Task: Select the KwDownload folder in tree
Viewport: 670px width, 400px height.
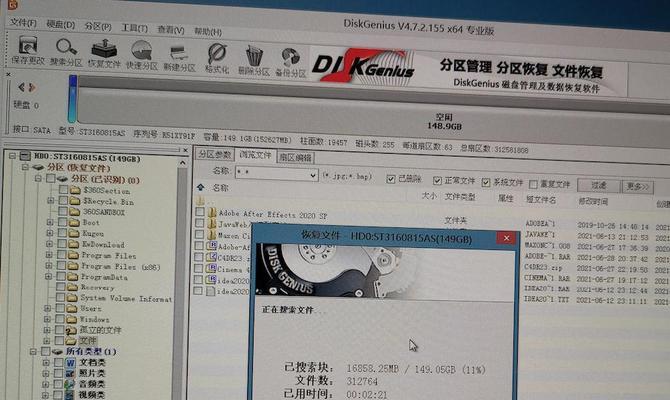Action: tap(91, 244)
